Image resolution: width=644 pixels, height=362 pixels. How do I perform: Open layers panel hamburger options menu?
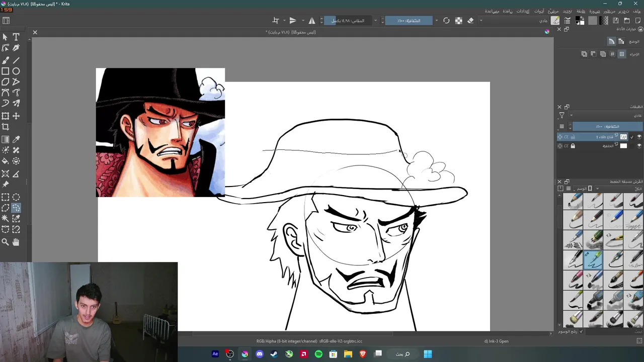click(561, 127)
